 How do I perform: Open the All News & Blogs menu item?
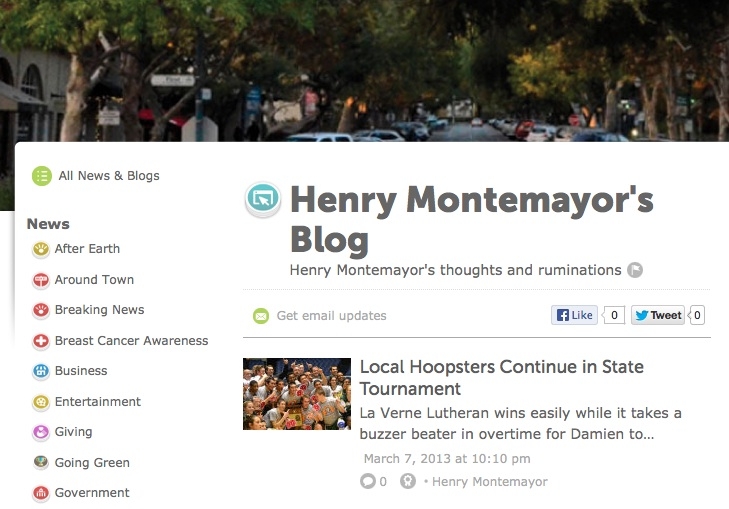pyautogui.click(x=109, y=176)
